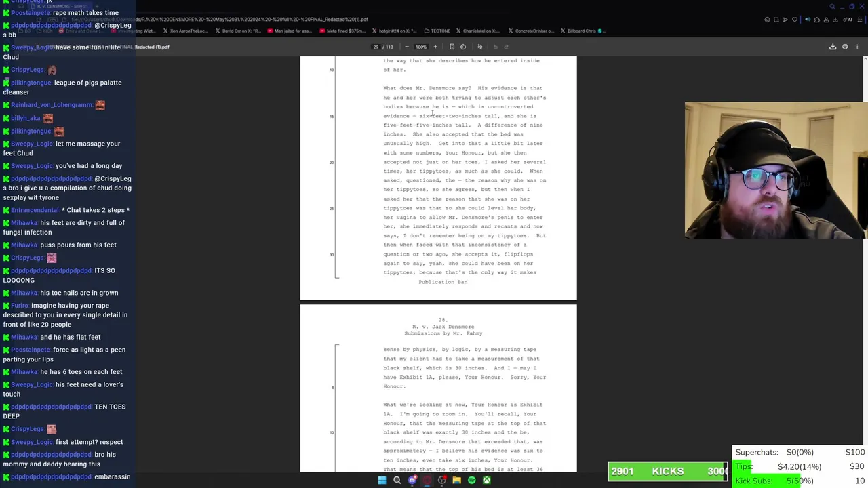Open the browser easy setup menu icon

860,20
